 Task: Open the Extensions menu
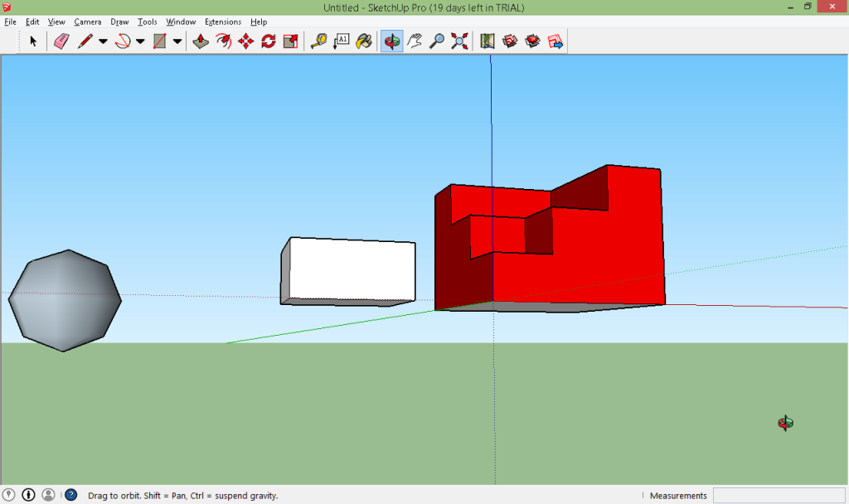(x=222, y=22)
